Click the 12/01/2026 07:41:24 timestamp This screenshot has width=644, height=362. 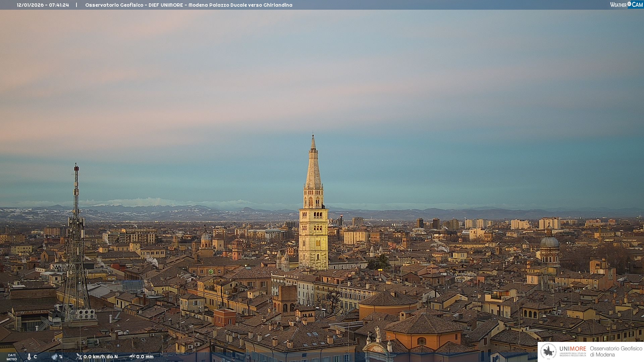point(43,5)
